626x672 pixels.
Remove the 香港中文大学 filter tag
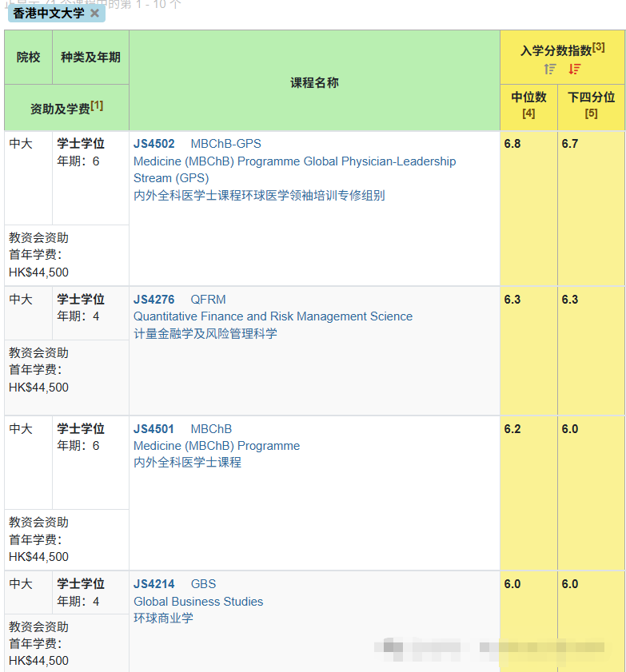95,14
